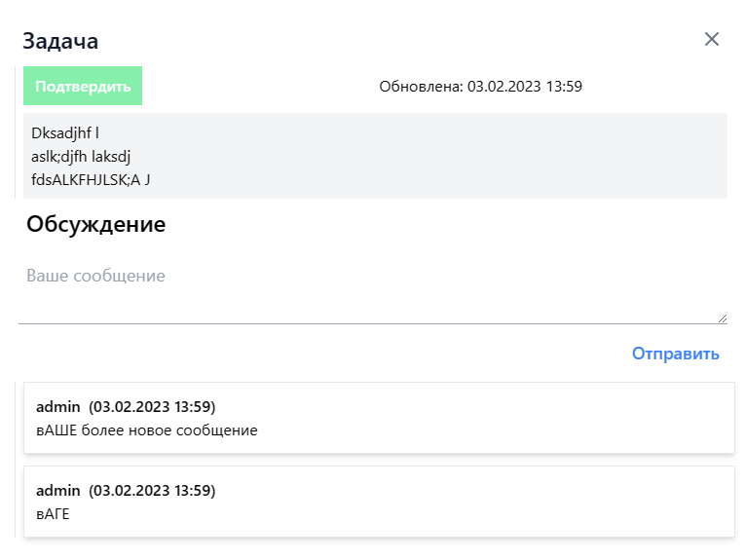
Task: Focus the Ваше сообщение text field
Action: [x=370, y=288]
